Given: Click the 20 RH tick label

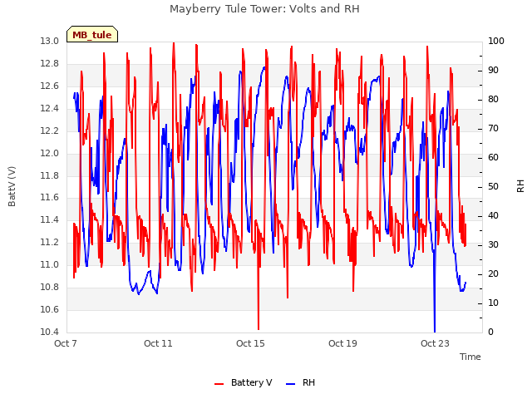Looking at the screenshot, I should click(x=493, y=273).
